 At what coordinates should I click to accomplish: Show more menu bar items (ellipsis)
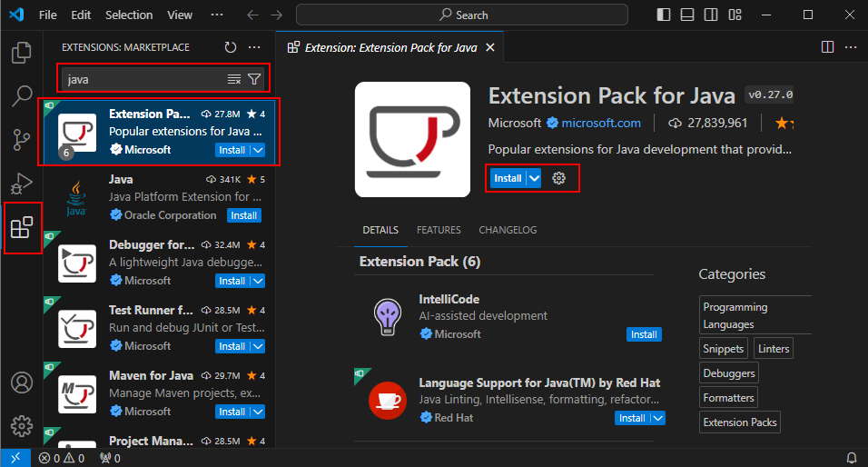click(217, 15)
